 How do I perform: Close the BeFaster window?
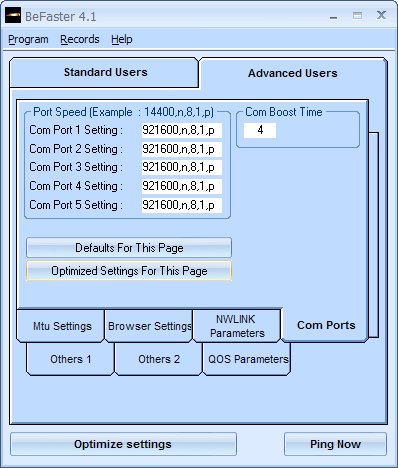[x=381, y=15]
